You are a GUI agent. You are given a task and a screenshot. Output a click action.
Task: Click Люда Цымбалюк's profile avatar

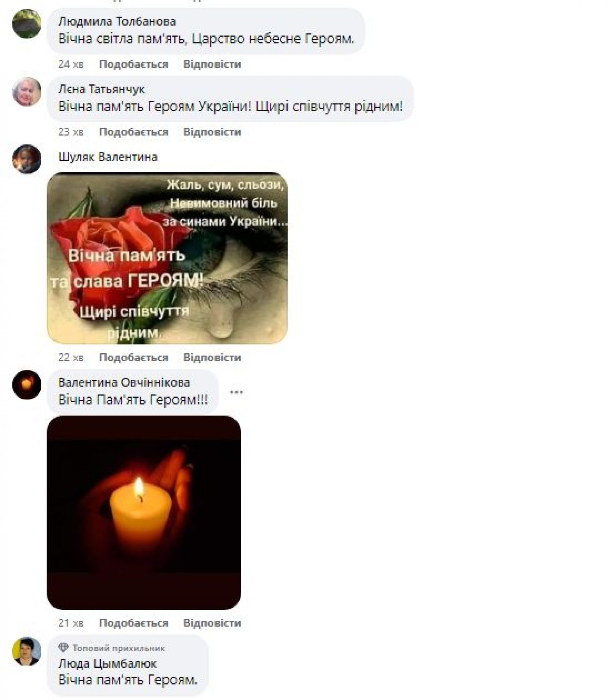pyautogui.click(x=27, y=651)
